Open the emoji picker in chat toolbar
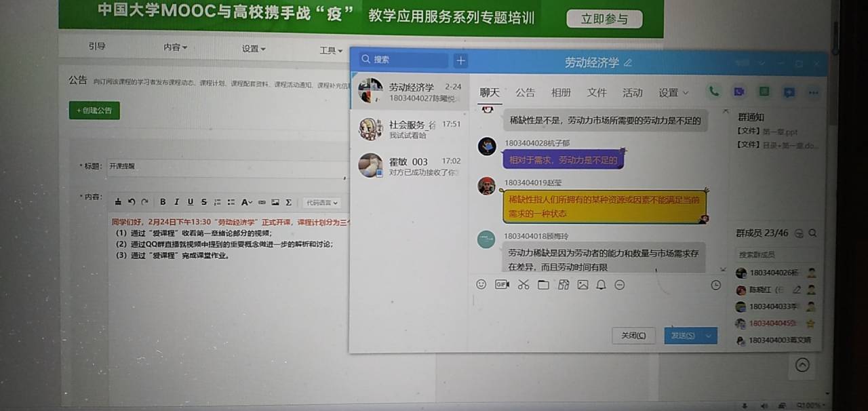The width and height of the screenshot is (868, 411). click(481, 285)
